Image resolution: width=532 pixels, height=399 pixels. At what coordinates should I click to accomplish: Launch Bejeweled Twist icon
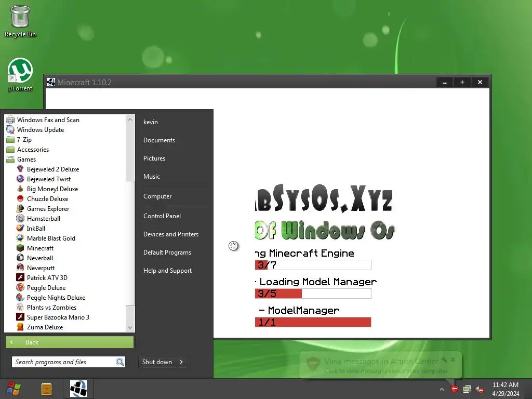[20, 179]
